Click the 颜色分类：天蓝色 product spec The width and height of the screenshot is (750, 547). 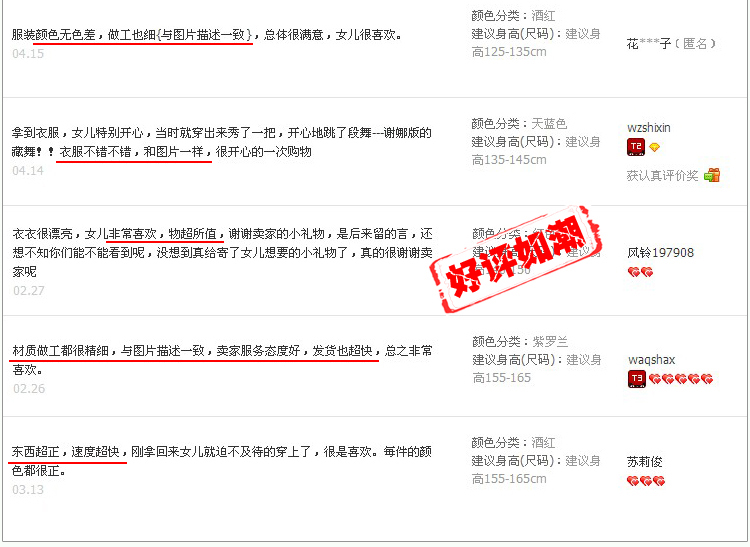click(x=519, y=123)
